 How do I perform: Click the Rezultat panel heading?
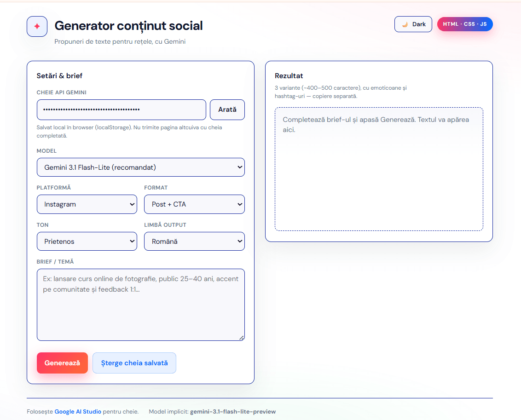pyautogui.click(x=289, y=76)
